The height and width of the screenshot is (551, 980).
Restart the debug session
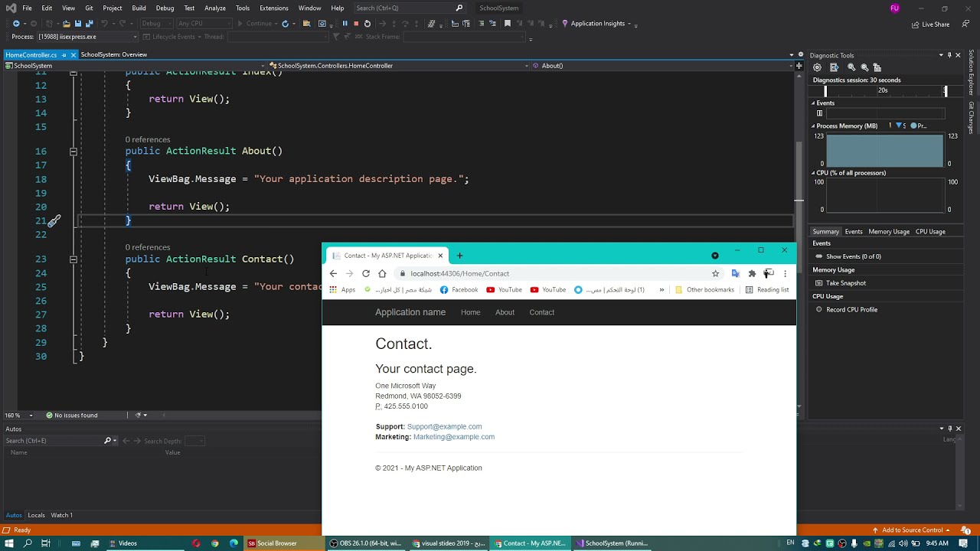point(367,24)
